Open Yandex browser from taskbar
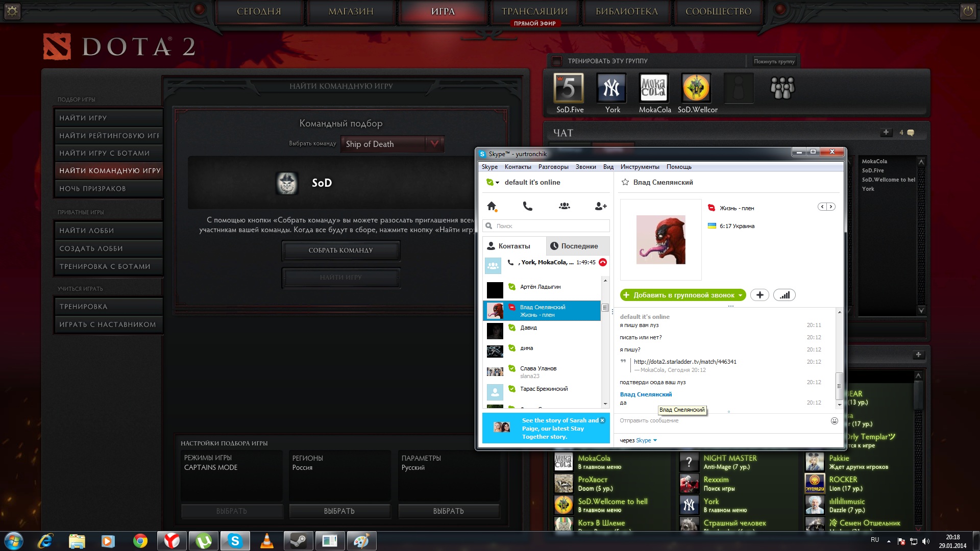 point(172,541)
